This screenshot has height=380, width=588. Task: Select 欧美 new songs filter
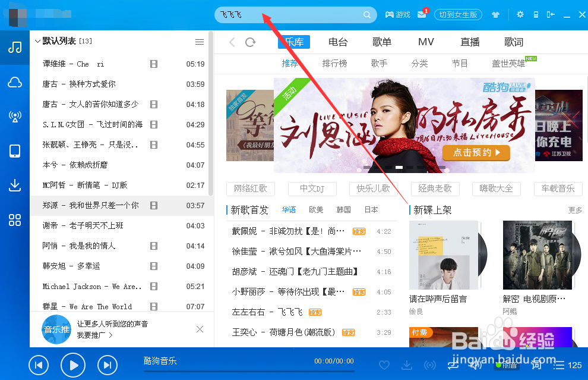click(x=316, y=210)
